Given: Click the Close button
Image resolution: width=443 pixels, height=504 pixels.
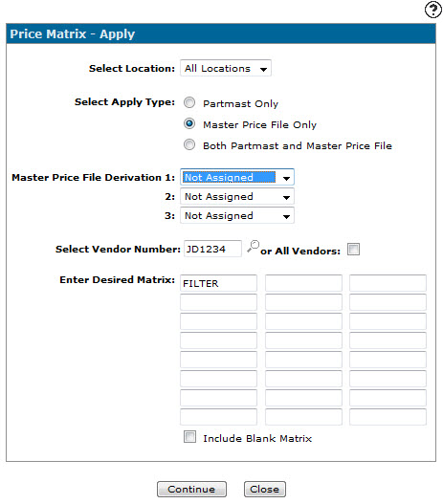Looking at the screenshot, I should coord(265,490).
